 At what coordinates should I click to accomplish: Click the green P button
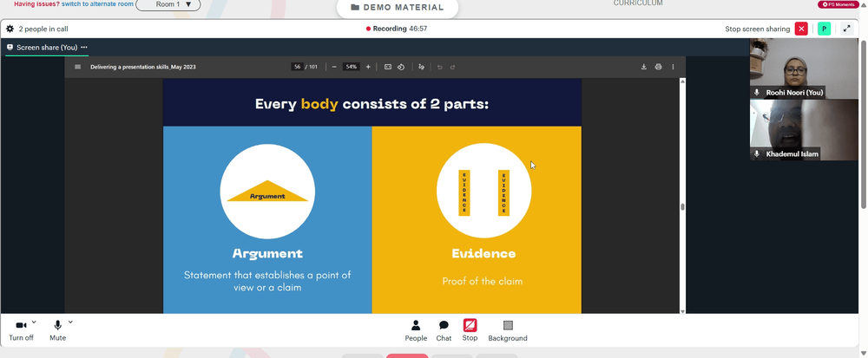coord(825,29)
